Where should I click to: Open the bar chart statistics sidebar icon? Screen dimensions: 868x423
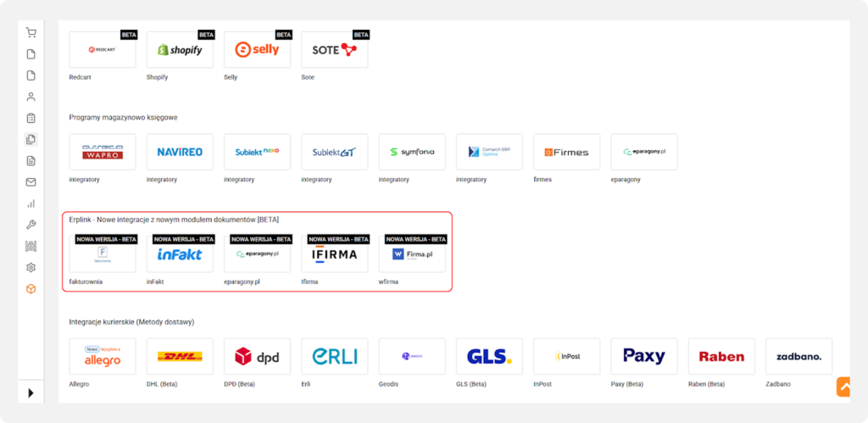[x=31, y=203]
